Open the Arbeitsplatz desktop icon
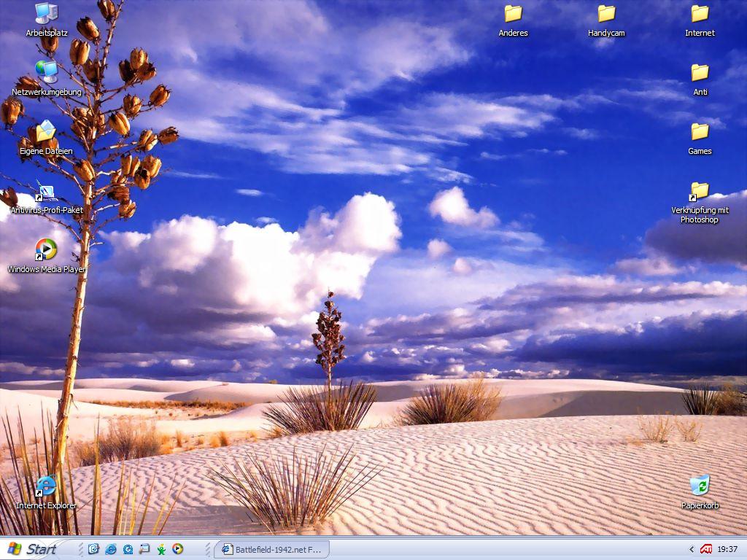This screenshot has height=560, width=747. [x=46, y=20]
